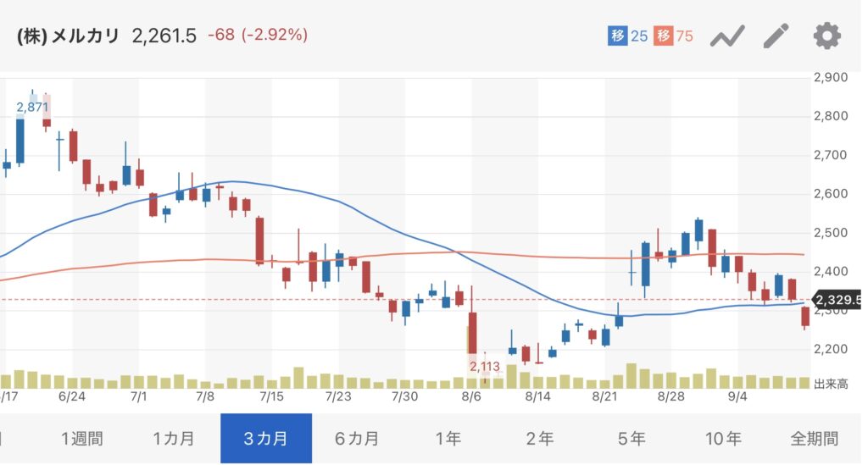Click the 2,329.5 current price label

click(x=837, y=300)
